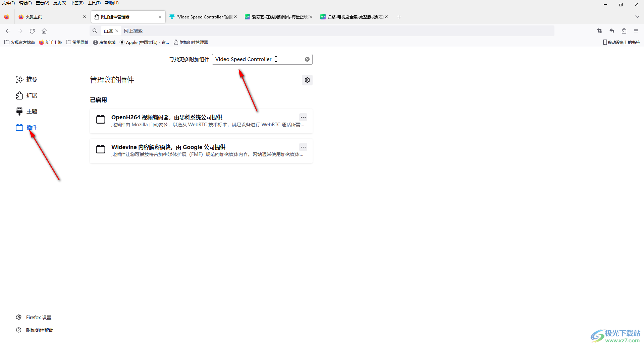Open more options for OpenH264 plugin
Screen dimensions: 644x346
pos(303,117)
